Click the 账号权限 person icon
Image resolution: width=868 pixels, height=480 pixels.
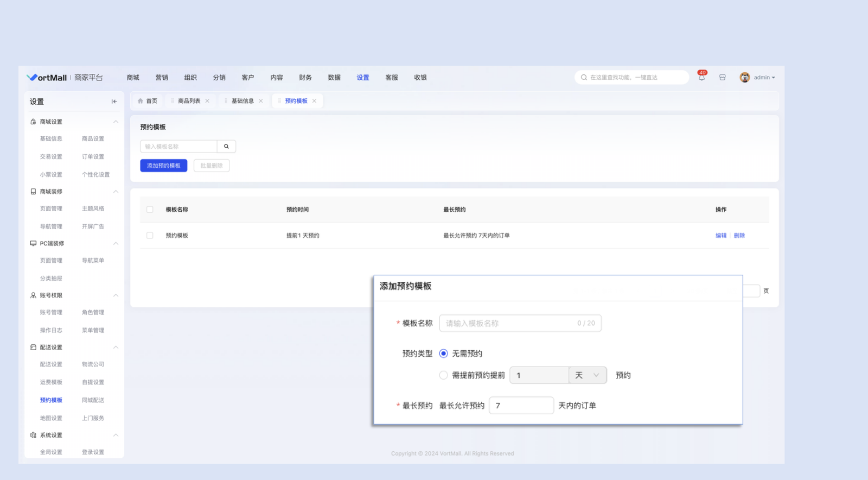click(33, 295)
